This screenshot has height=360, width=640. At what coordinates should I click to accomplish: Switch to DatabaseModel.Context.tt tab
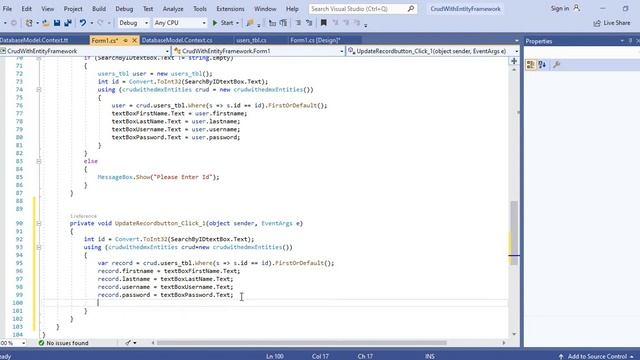[34, 40]
